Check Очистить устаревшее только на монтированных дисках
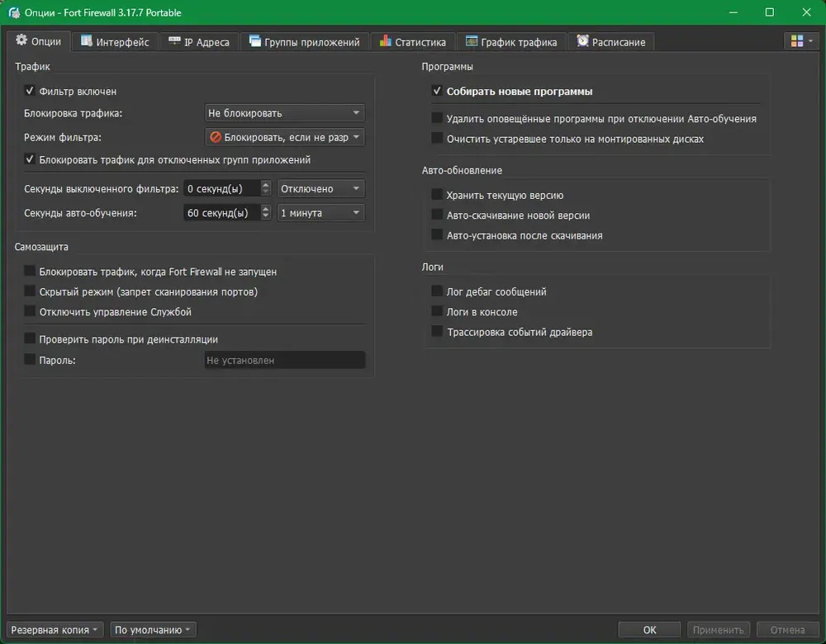This screenshot has height=644, width=826. 437,138
